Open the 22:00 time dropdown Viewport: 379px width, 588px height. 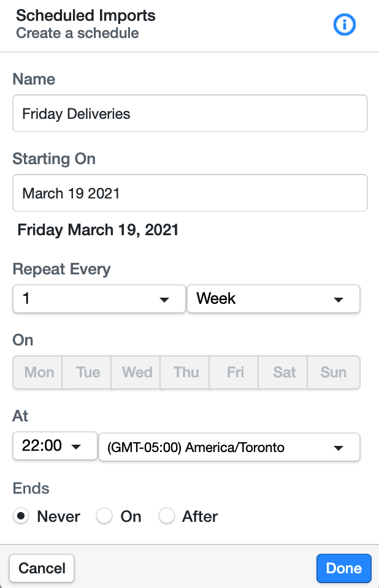tap(55, 446)
